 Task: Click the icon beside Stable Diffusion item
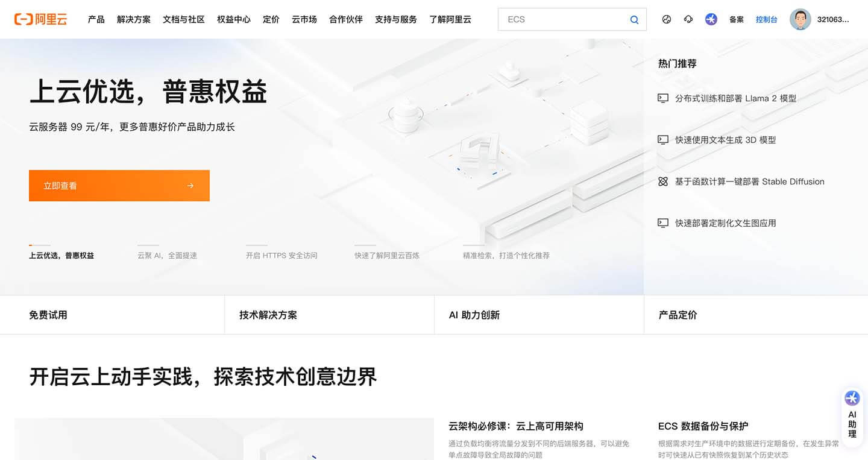point(663,181)
